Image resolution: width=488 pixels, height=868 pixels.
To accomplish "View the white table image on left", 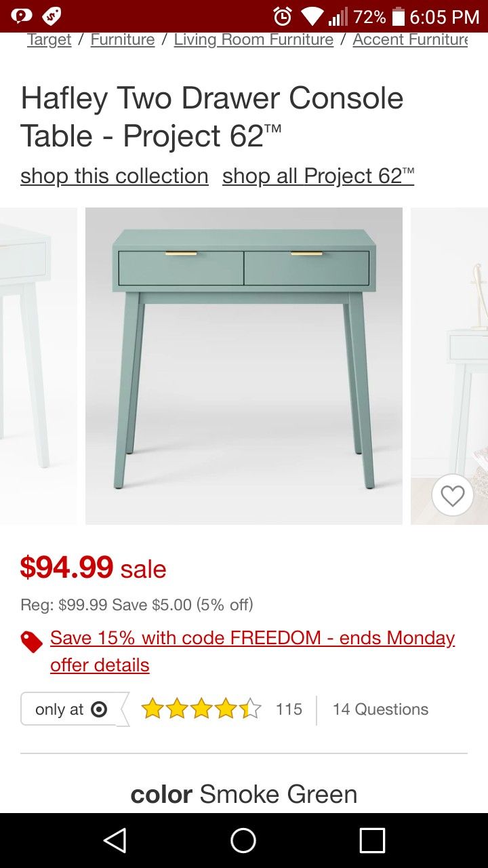I will [39, 366].
